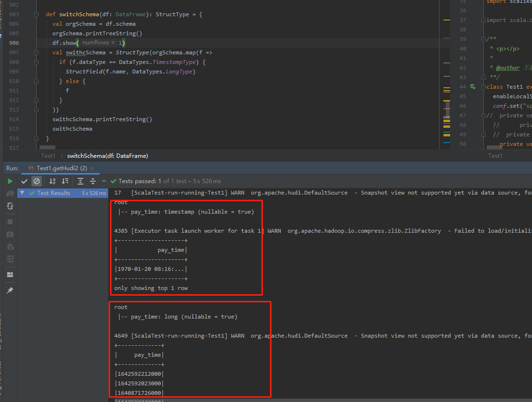
Task: Click console line 'pay_time: timestamp (nullable = true)'
Action: click(192, 212)
